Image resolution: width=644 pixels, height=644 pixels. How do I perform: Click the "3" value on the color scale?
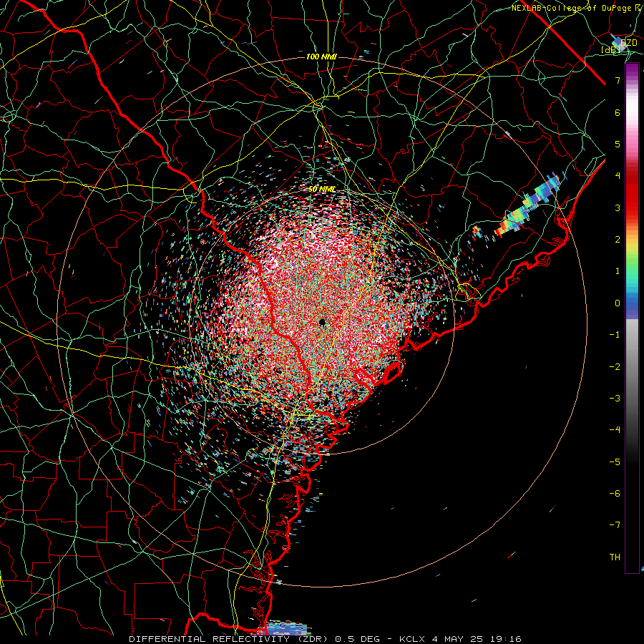[618, 208]
